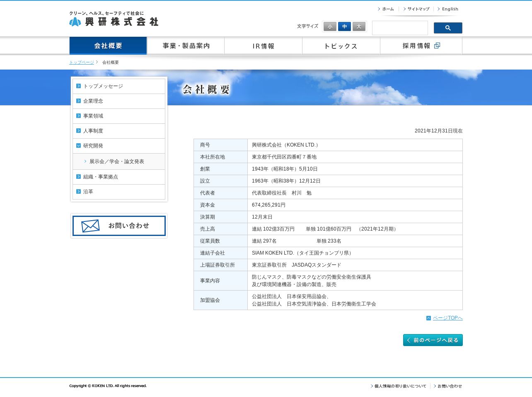Click the 1963年（昭和38年）12月12日 establishment date
Viewport: 532px width, 397px height.
(x=286, y=181)
